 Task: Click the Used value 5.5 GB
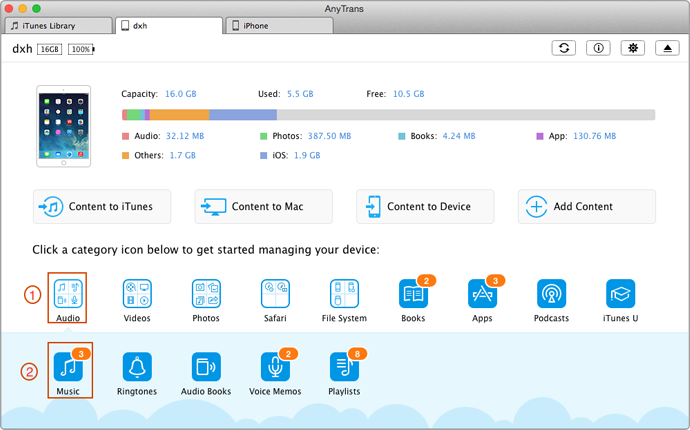(x=300, y=94)
